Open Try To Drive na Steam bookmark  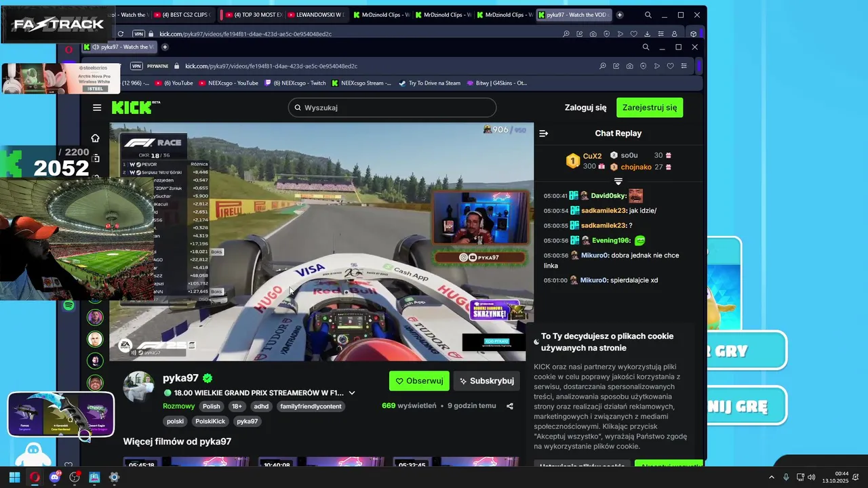(430, 83)
